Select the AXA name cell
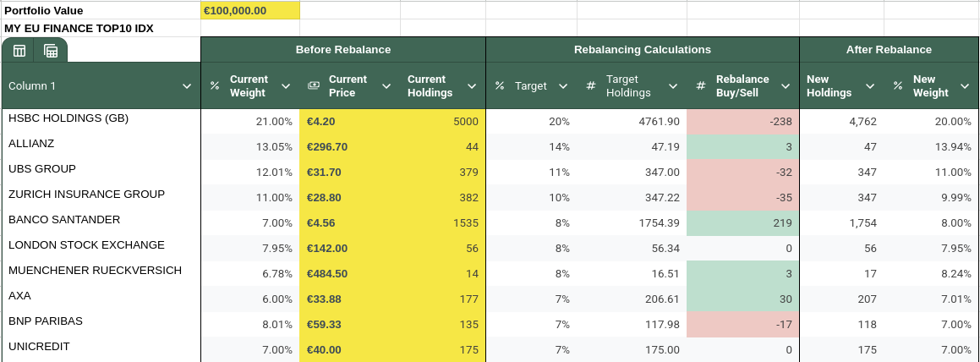The width and height of the screenshot is (980, 362). tap(101, 299)
